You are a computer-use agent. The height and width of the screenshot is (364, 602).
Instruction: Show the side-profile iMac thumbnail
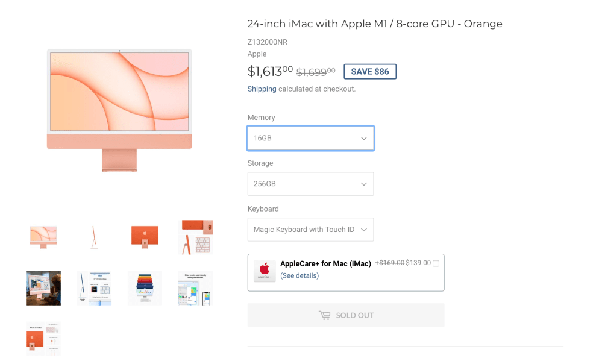[94, 237]
